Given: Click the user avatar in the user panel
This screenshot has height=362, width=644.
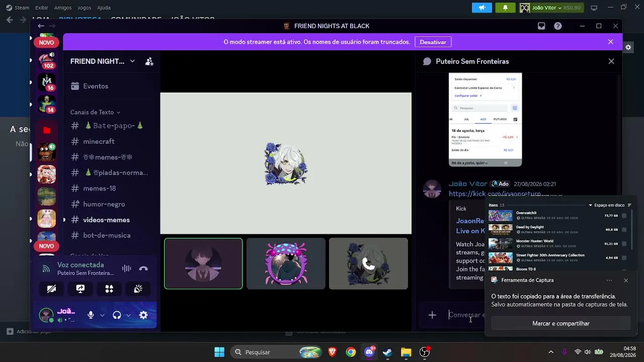Looking at the screenshot, I should (x=46, y=315).
